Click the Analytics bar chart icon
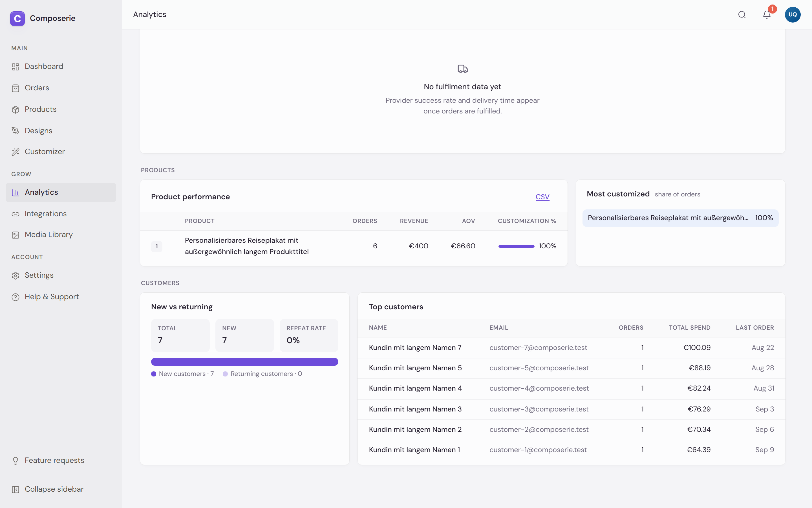Viewport: 812px width, 508px height. click(x=16, y=192)
